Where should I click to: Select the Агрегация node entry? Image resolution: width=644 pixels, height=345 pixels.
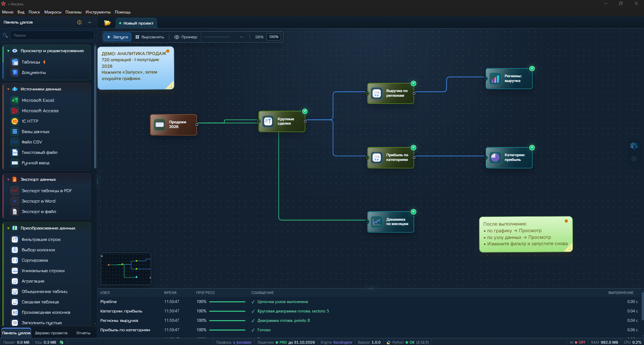tap(33, 281)
